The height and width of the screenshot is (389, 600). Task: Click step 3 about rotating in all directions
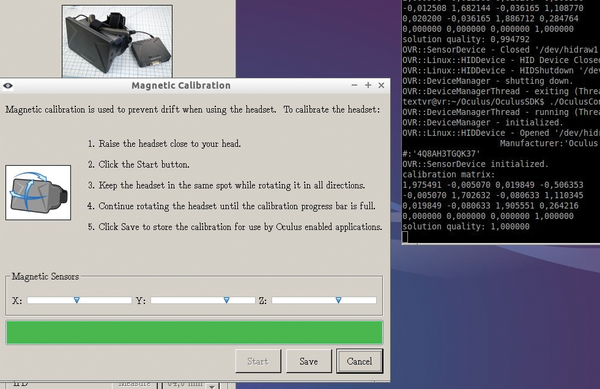coord(226,186)
